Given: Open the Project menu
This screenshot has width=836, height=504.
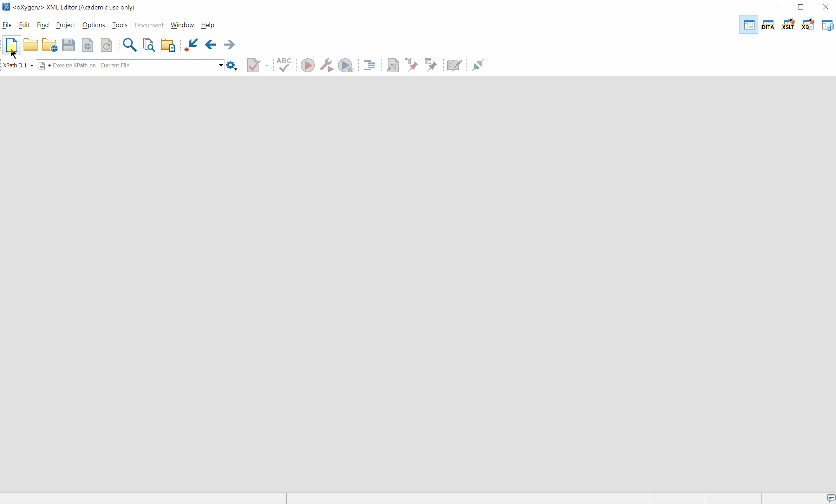Looking at the screenshot, I should click(66, 25).
